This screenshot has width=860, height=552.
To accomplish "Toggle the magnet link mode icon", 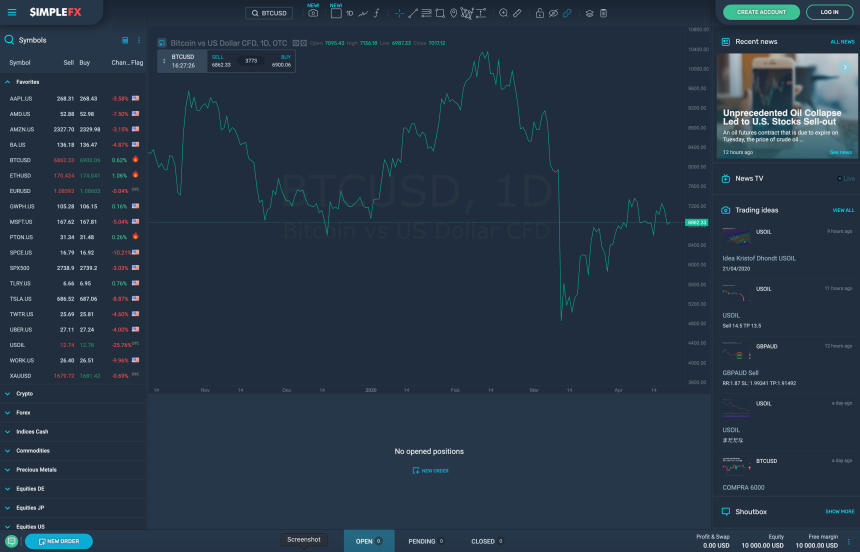I will pos(567,14).
